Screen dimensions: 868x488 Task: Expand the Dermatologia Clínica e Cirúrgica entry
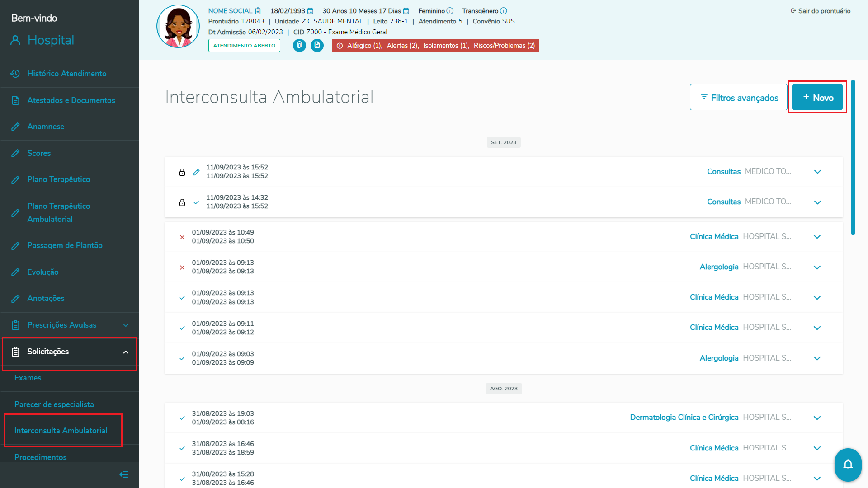pyautogui.click(x=817, y=418)
